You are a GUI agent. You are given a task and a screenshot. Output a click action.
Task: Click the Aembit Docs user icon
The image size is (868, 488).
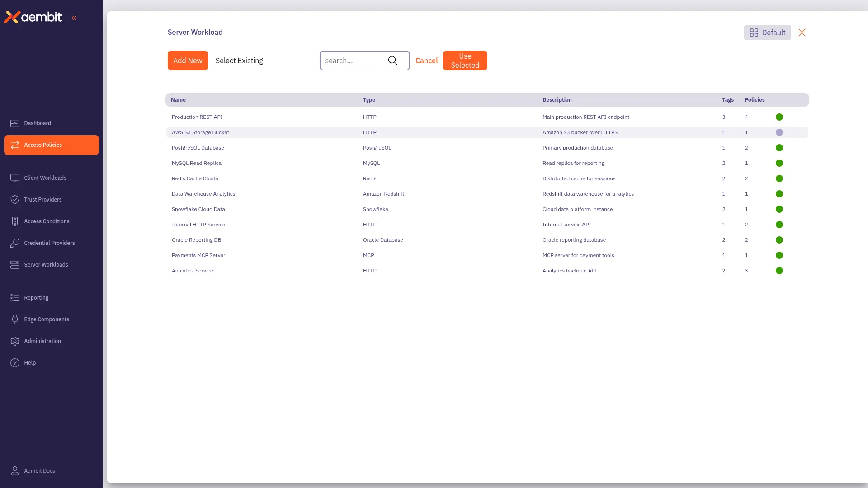pos(15,471)
